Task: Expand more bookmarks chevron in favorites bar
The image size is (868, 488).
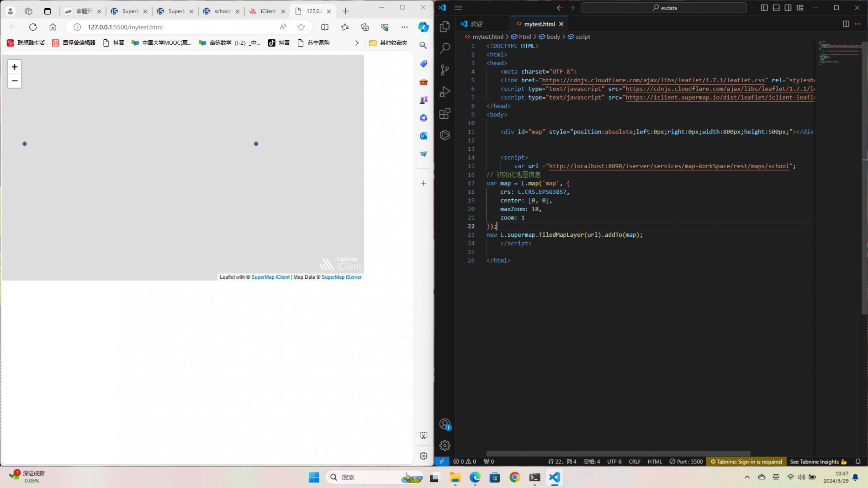Action: (x=357, y=42)
